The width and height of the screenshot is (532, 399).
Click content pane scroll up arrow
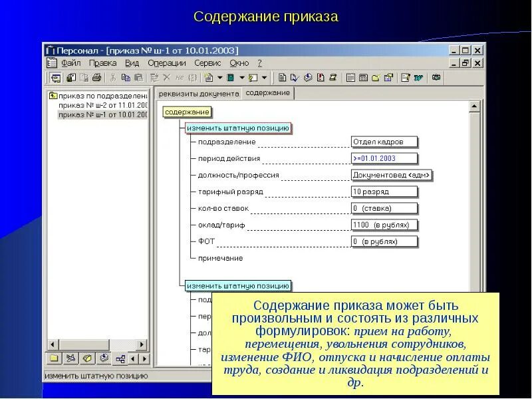474,106
